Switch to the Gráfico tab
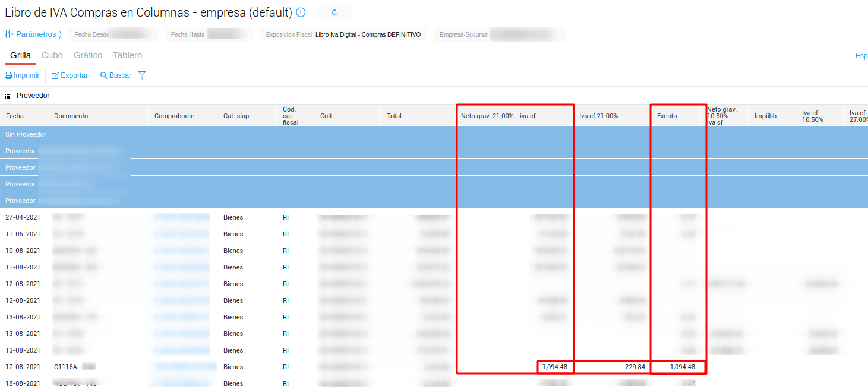The image size is (868, 390). (88, 55)
